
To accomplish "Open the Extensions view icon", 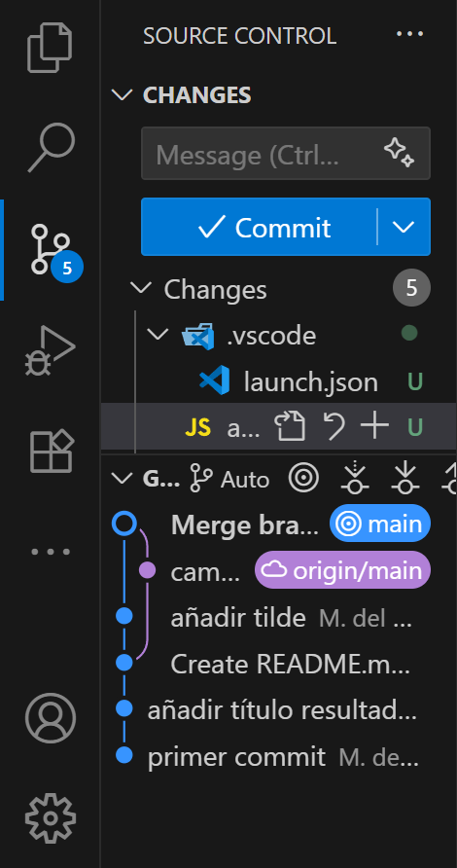I will point(51,451).
